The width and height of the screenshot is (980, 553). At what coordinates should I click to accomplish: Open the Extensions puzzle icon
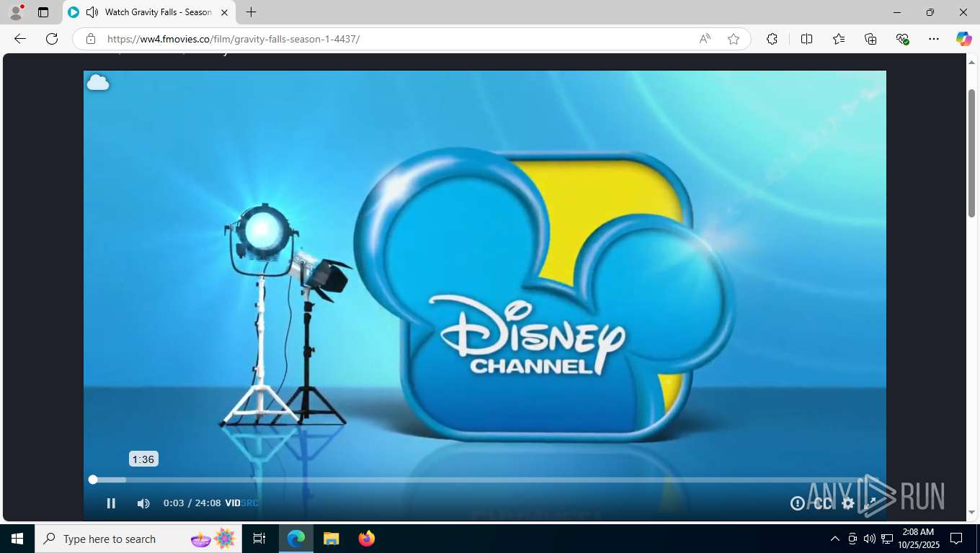tap(772, 39)
